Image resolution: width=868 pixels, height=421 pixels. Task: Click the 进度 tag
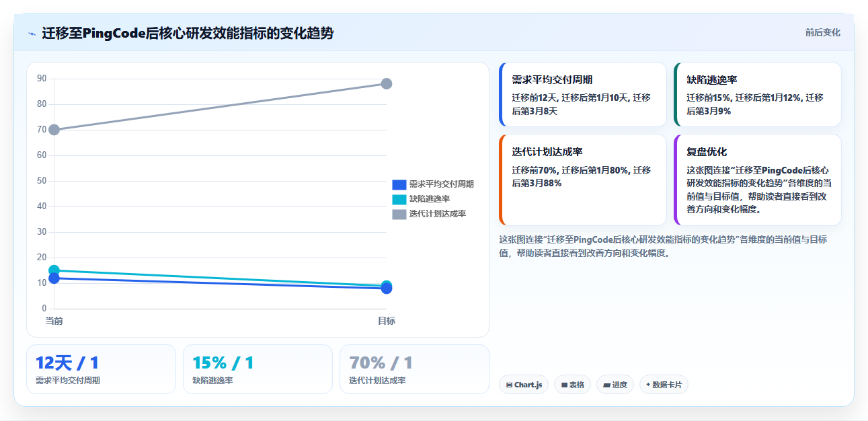click(x=615, y=385)
